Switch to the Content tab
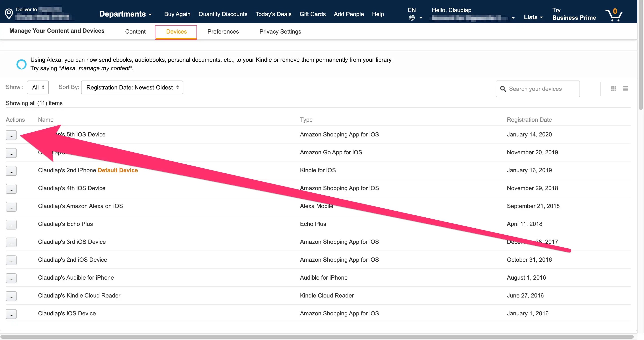 135,32
